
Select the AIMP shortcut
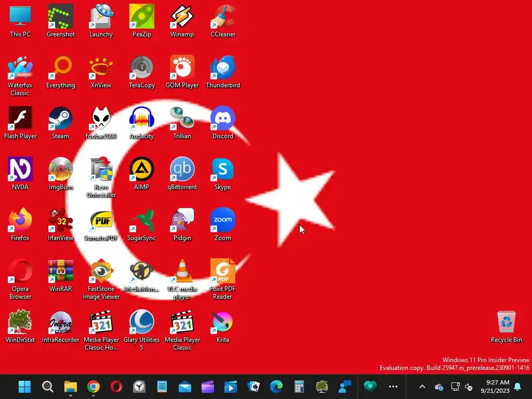pyautogui.click(x=141, y=174)
